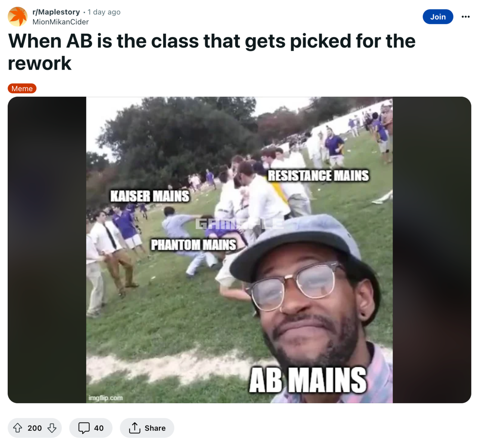Upvote the post with the up arrow
This screenshot has width=479, height=448.
(x=18, y=428)
